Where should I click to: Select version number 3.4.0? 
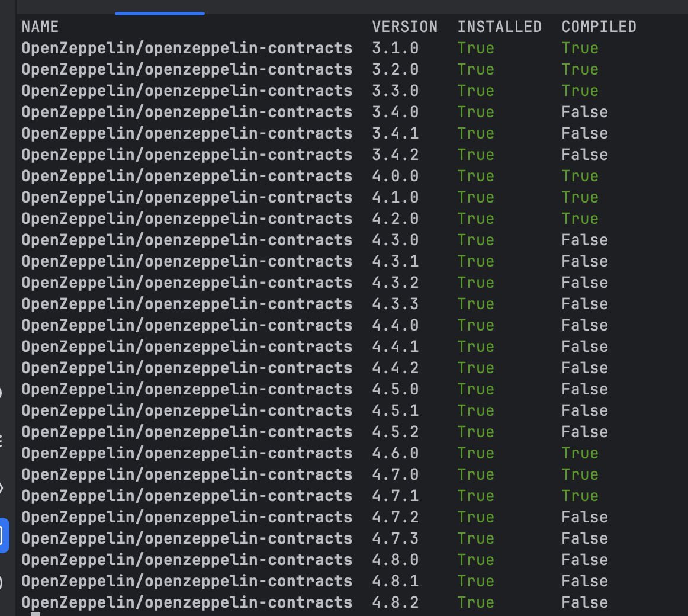[x=395, y=112]
